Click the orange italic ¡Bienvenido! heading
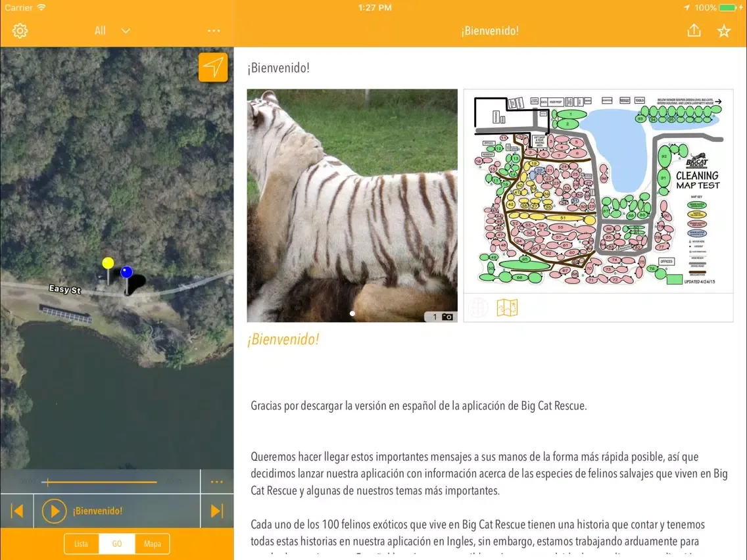Screen dimensions: 747x560 click(x=283, y=340)
